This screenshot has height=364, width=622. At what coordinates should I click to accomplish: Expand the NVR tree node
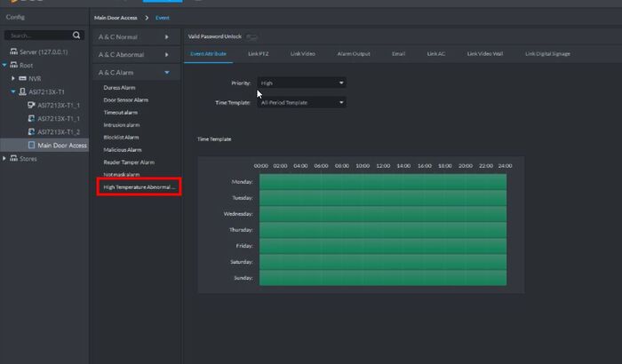(x=13, y=78)
